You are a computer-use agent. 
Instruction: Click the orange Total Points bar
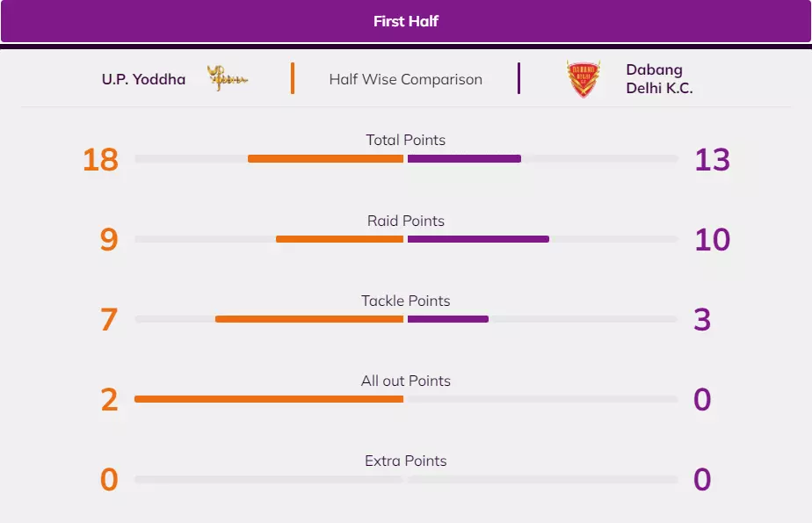click(x=325, y=159)
